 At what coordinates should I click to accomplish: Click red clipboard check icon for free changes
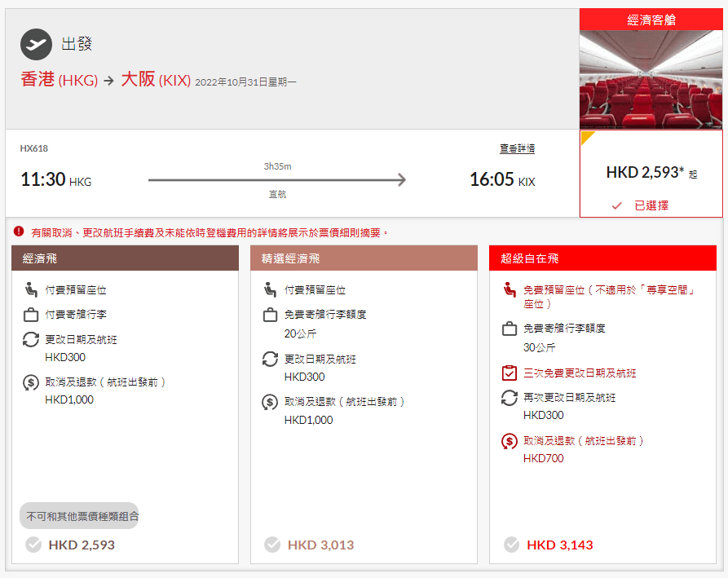510,373
